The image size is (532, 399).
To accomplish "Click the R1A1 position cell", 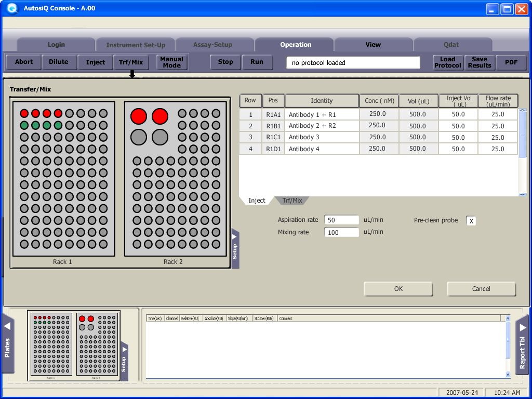I will (273, 115).
